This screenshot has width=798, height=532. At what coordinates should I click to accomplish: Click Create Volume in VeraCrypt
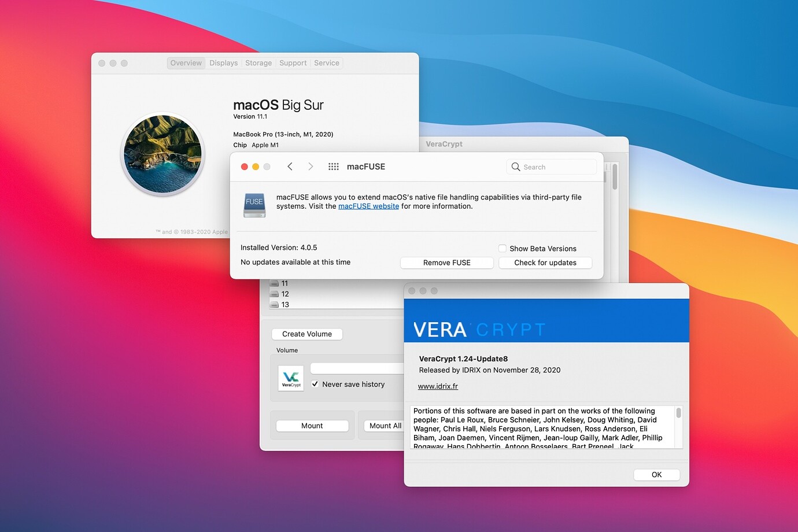(307, 334)
